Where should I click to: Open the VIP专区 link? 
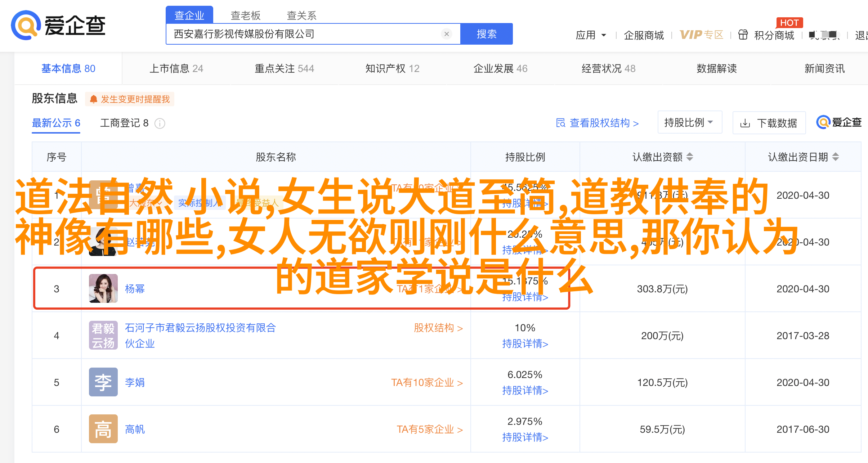coord(701,35)
